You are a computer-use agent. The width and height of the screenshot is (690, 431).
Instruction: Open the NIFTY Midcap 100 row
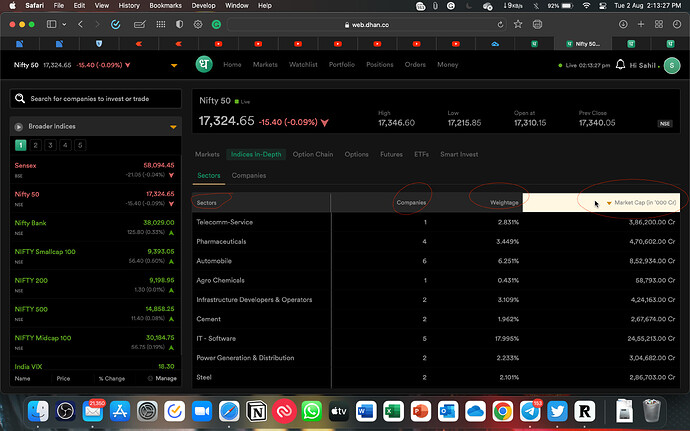coord(95,342)
